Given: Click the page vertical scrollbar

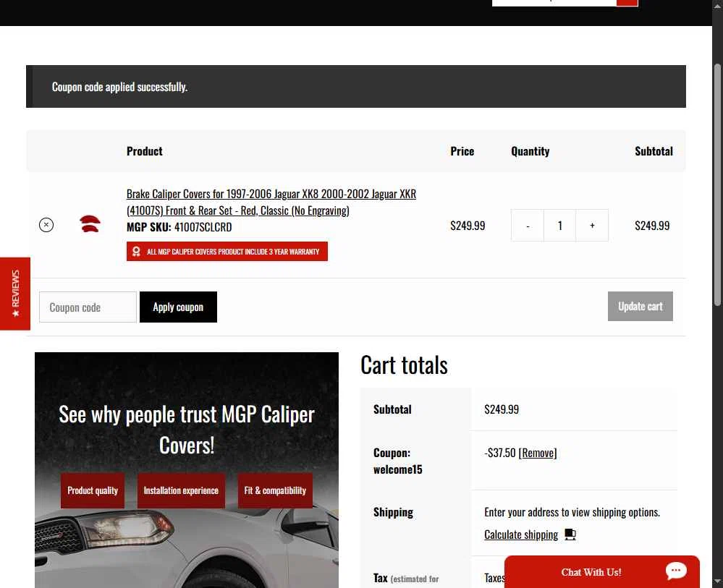Looking at the screenshot, I should [x=717, y=184].
